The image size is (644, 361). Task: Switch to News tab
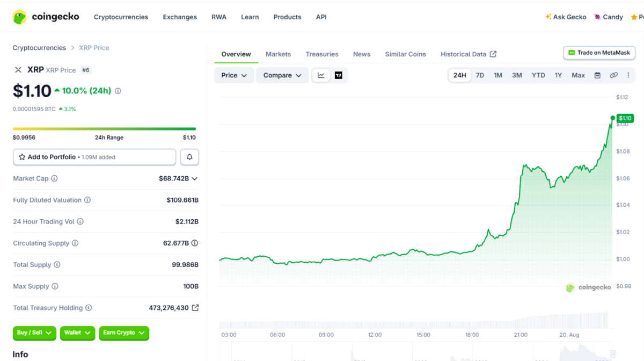362,54
